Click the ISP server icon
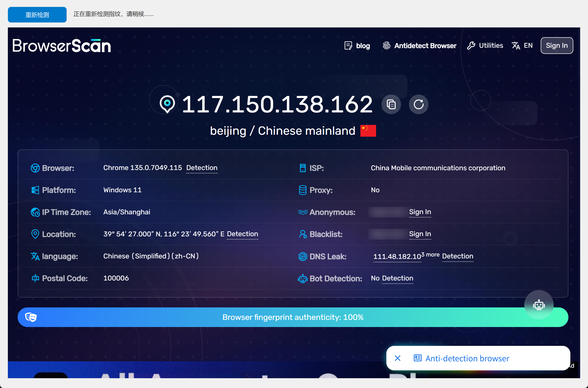This screenshot has height=388, width=588. (303, 168)
